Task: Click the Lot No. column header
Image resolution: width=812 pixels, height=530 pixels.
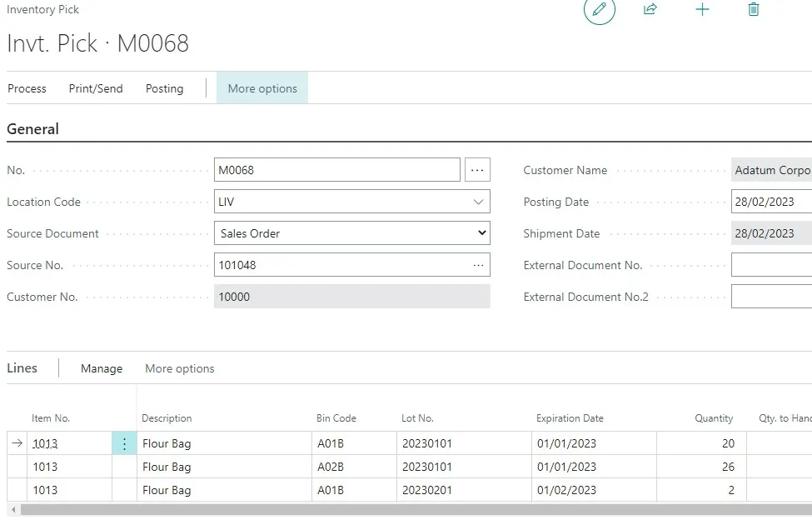Action: pos(417,418)
